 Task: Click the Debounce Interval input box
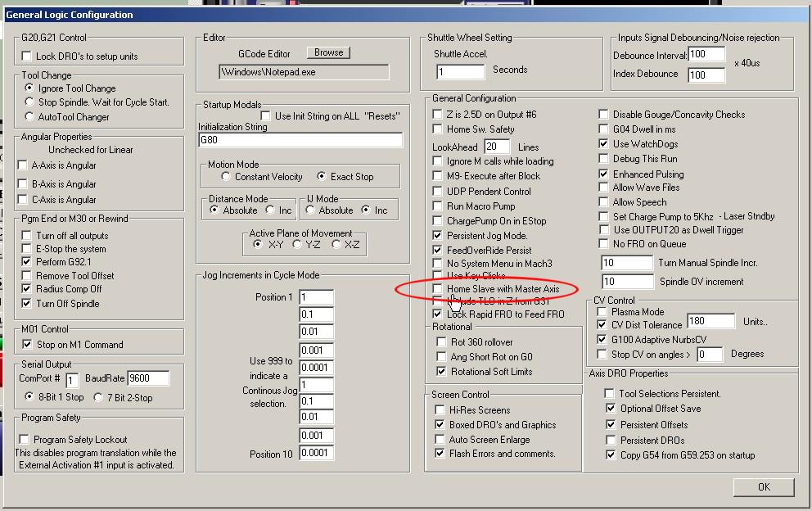[x=706, y=55]
